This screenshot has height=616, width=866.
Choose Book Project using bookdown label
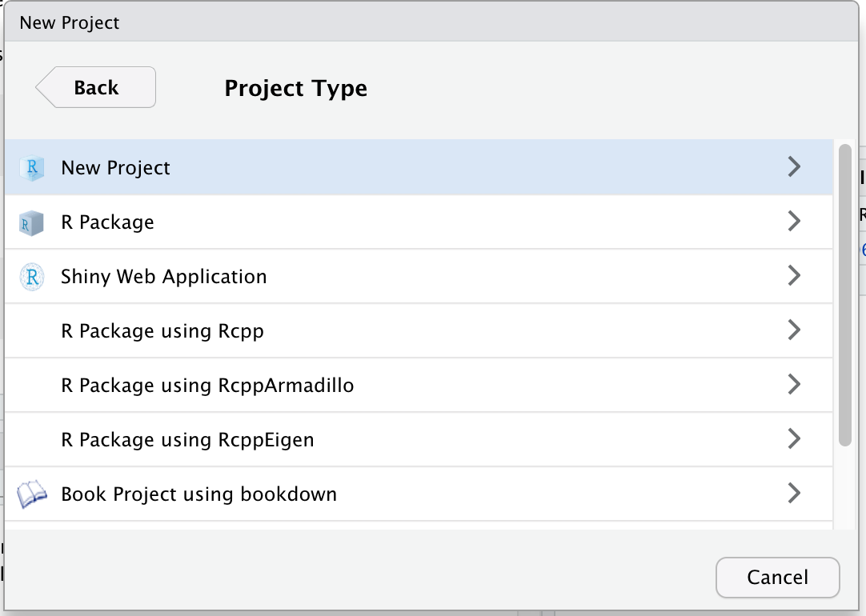tap(198, 494)
